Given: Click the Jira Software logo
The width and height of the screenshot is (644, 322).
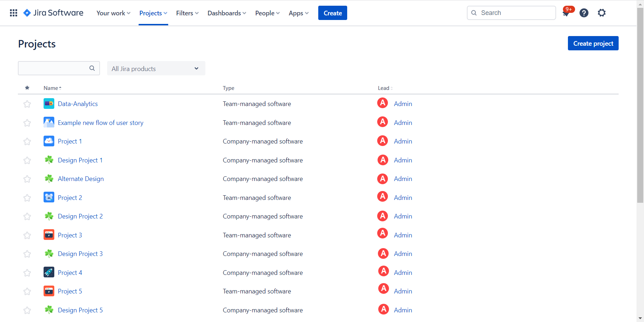Looking at the screenshot, I should point(53,12).
